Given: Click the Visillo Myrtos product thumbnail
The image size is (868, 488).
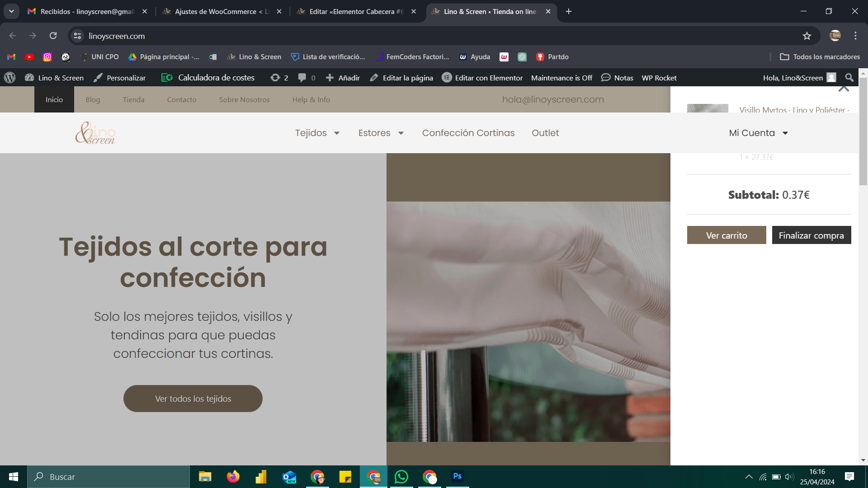Looking at the screenshot, I should pos(708,108).
